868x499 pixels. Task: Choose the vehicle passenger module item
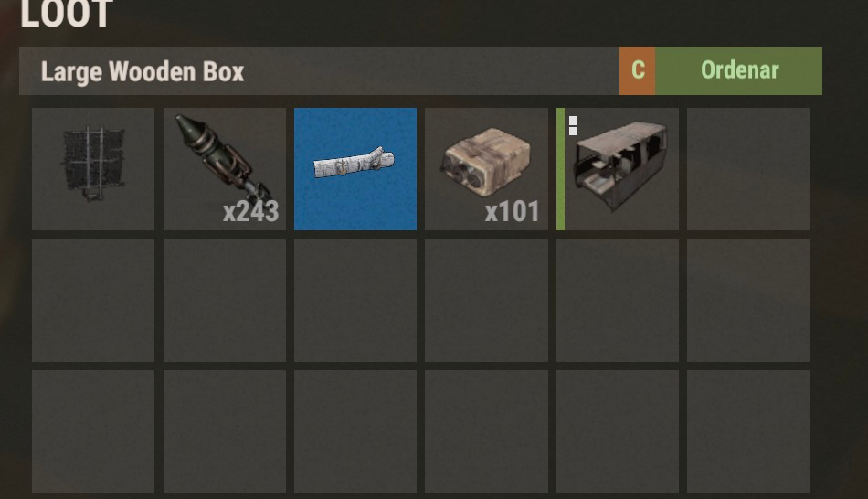tap(618, 169)
